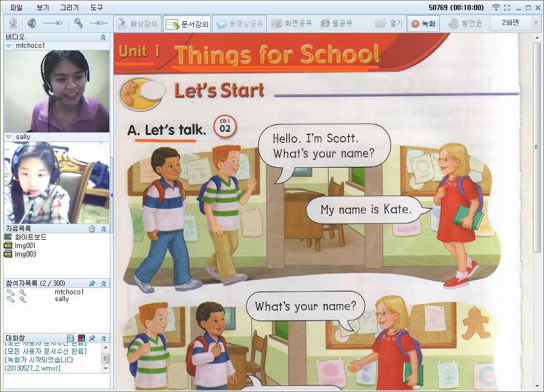Image resolution: width=544 pixels, height=392 pixels.
Task: Adjust the speaker volume slider
Action: click(x=53, y=23)
